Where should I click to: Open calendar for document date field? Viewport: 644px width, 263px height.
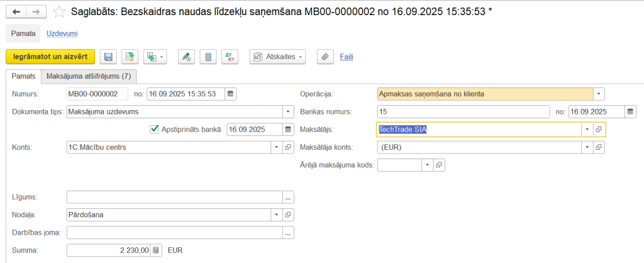click(231, 94)
